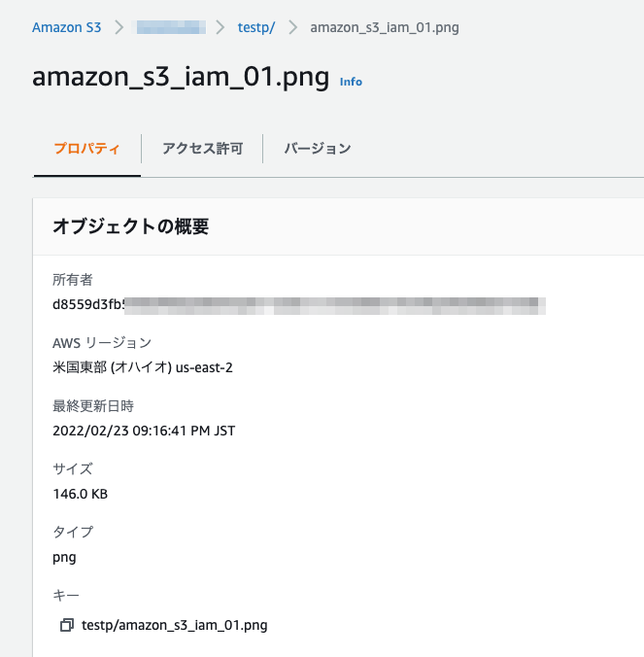
Task: Select the プロパティ tab
Action: coord(87,149)
